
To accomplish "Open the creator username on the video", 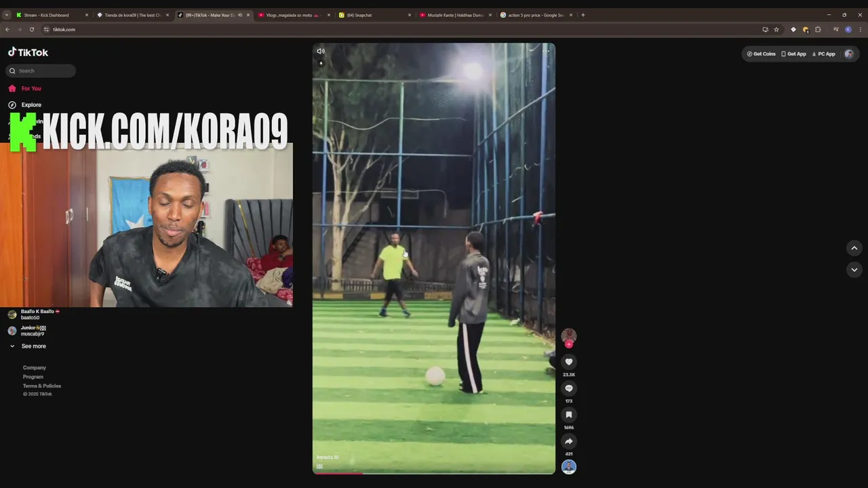I will pos(328,457).
